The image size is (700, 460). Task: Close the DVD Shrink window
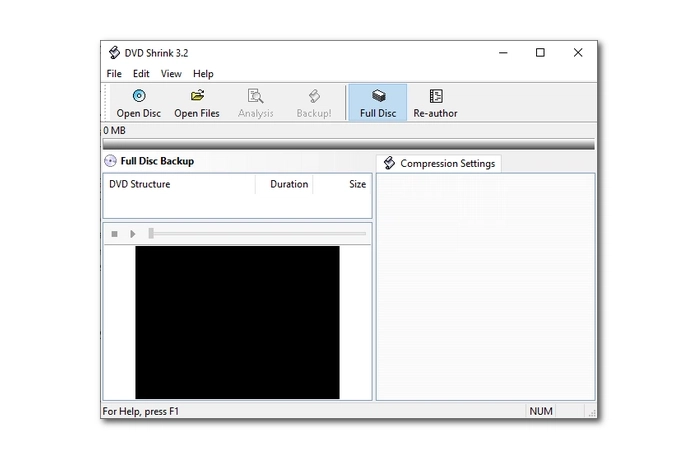point(578,53)
